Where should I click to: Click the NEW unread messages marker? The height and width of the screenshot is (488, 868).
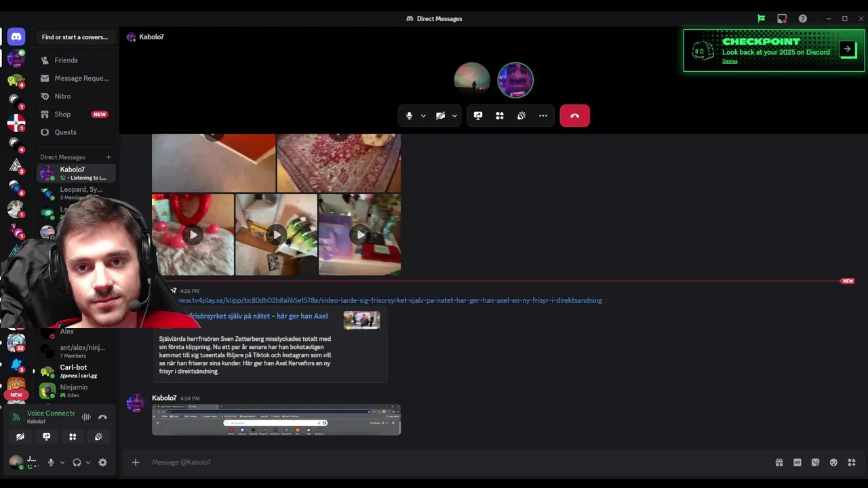[848, 281]
